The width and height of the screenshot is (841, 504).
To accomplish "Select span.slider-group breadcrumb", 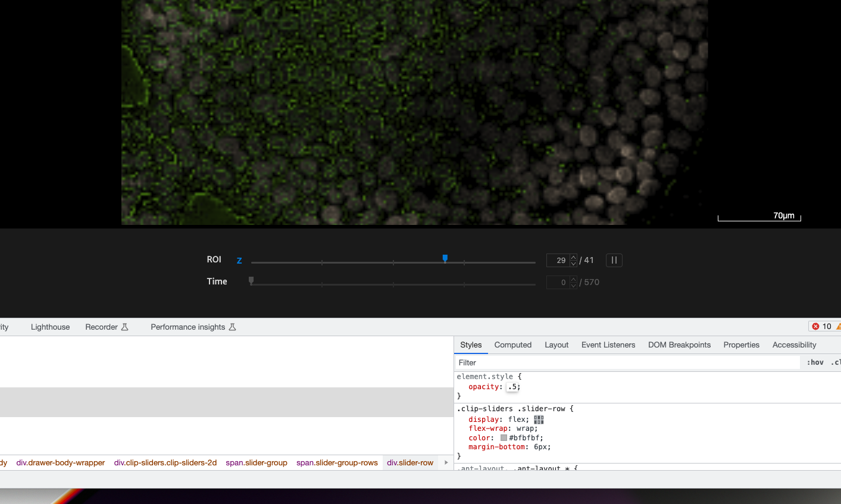I will click(257, 462).
